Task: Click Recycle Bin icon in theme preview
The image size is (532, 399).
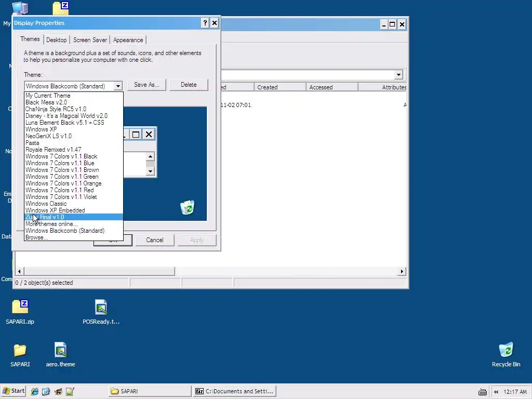Action: coord(187,207)
